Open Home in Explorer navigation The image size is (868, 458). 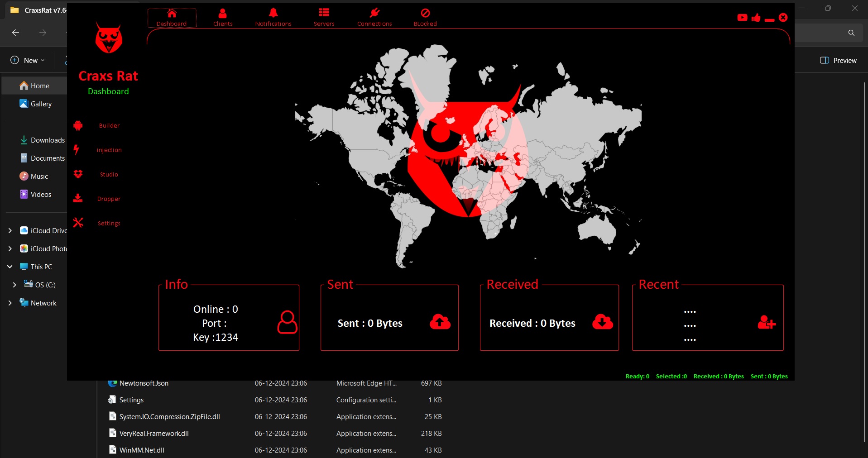pos(35,86)
